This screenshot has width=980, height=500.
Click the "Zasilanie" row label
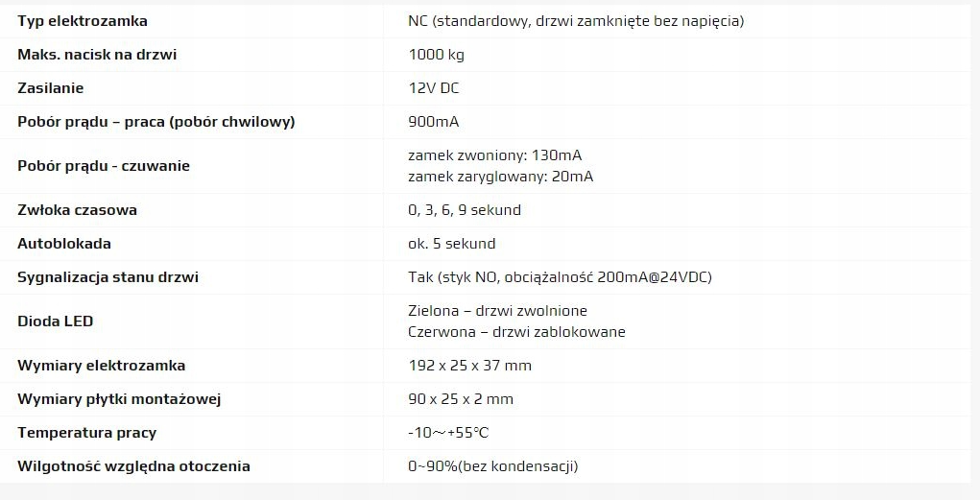click(51, 88)
